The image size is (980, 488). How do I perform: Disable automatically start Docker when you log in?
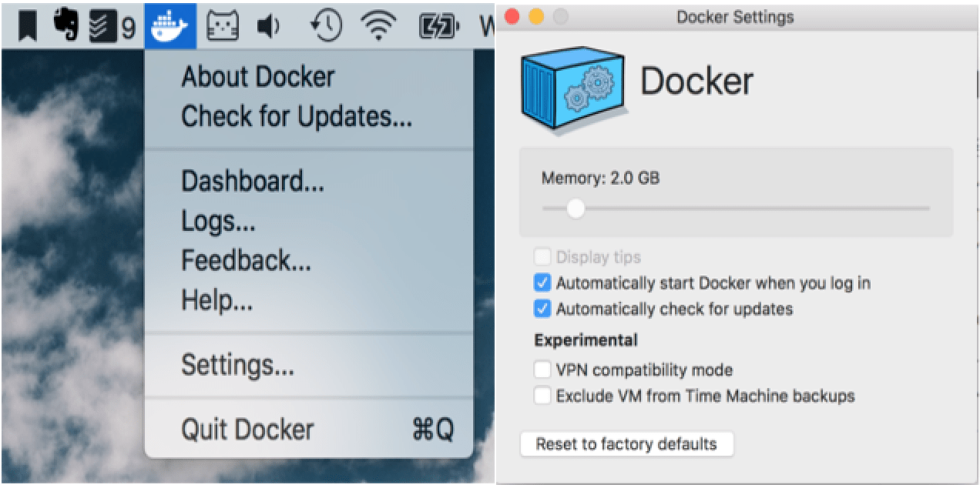[x=543, y=283]
